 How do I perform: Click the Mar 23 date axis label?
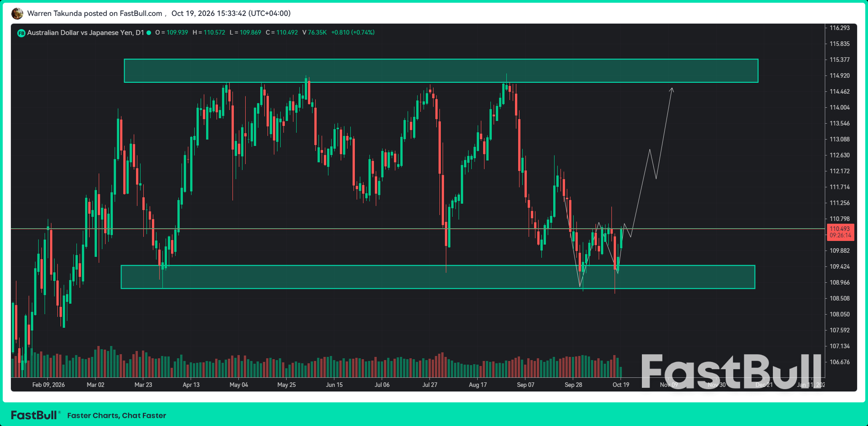click(143, 385)
